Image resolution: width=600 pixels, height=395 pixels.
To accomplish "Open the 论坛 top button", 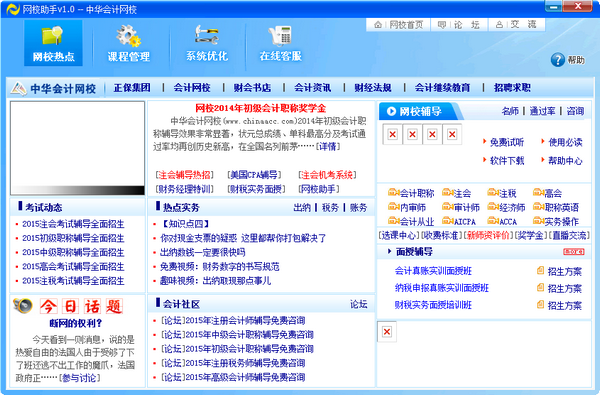I will [x=459, y=25].
